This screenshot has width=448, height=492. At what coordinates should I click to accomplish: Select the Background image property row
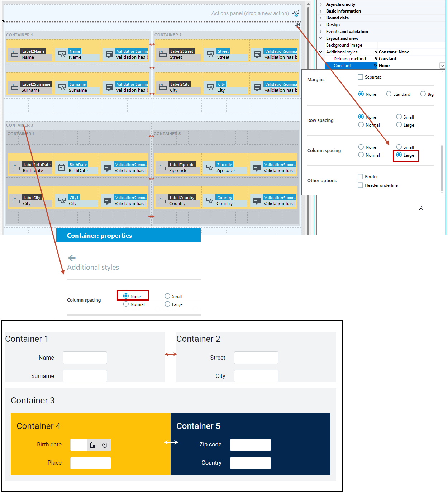coord(385,45)
